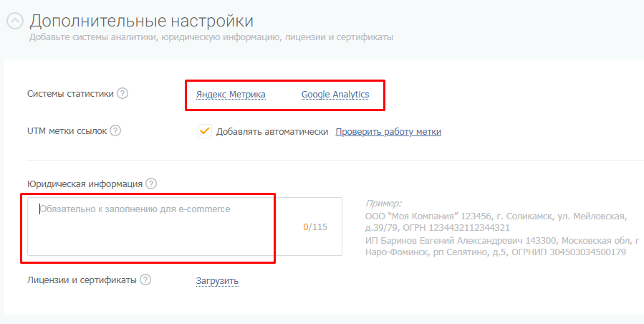Select the ООО “Моя Компания” example text
Screen dimensions: 644x324
coord(496,222)
